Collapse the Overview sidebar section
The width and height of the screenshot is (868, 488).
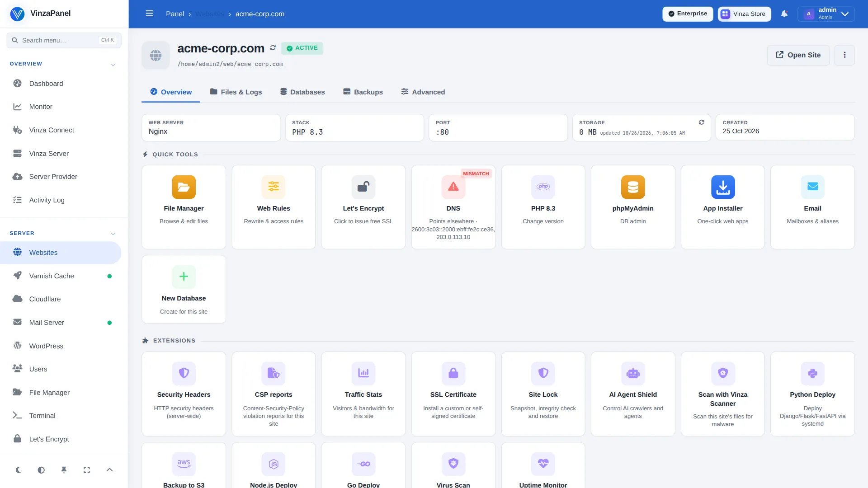pos(113,65)
